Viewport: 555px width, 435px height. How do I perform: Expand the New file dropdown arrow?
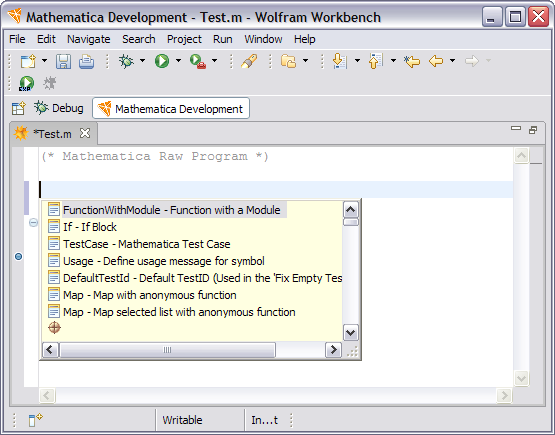(x=44, y=61)
